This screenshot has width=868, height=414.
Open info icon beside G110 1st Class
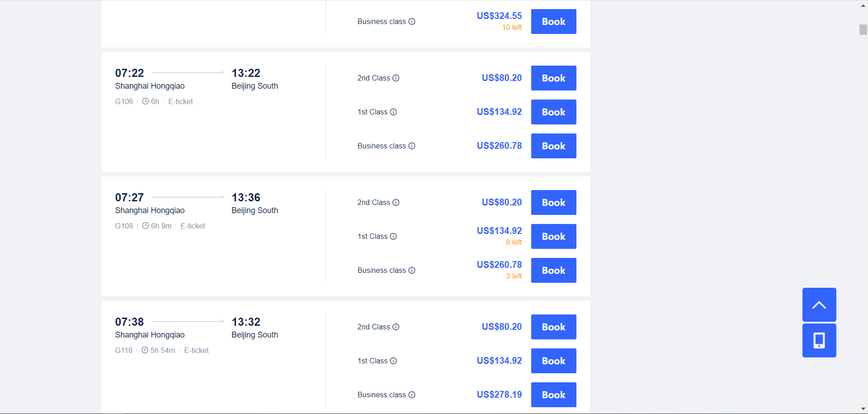[x=393, y=361]
